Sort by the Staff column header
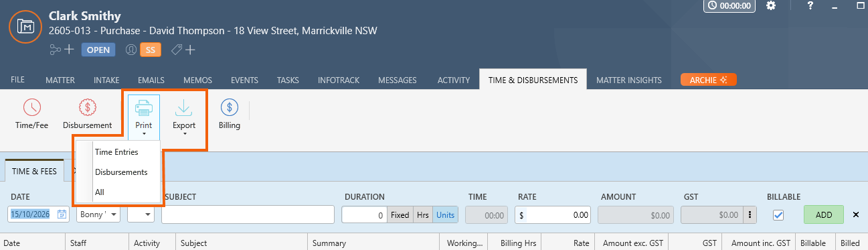868x250 pixels. point(96,243)
